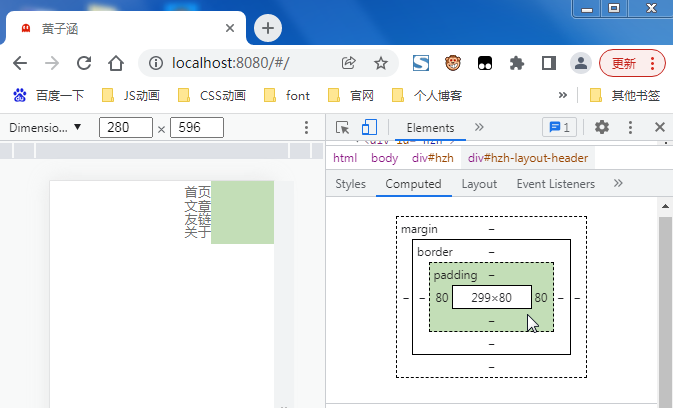The image size is (673, 408).
Task: Toggle the device toolbar mode
Action: [x=369, y=127]
